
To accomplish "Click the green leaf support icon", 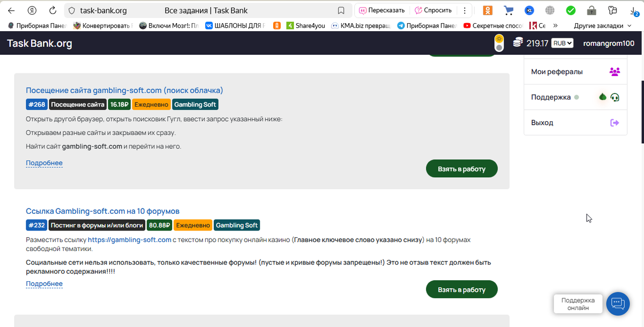I will pos(603,97).
